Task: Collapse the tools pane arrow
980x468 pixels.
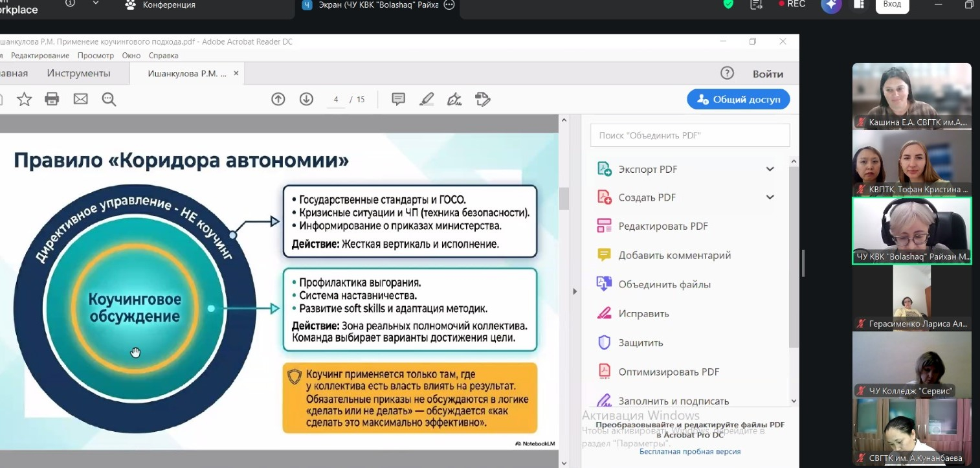Action: [x=574, y=292]
